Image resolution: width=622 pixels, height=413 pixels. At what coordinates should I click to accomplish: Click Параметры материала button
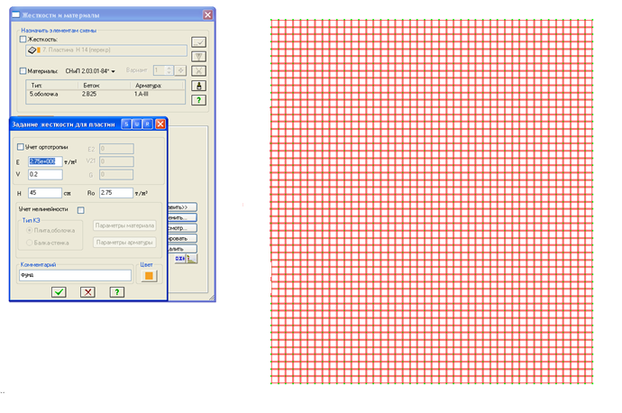[125, 225]
